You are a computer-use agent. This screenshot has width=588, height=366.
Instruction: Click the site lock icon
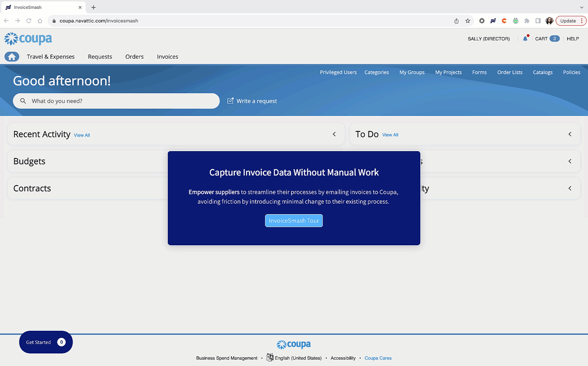[54, 21]
